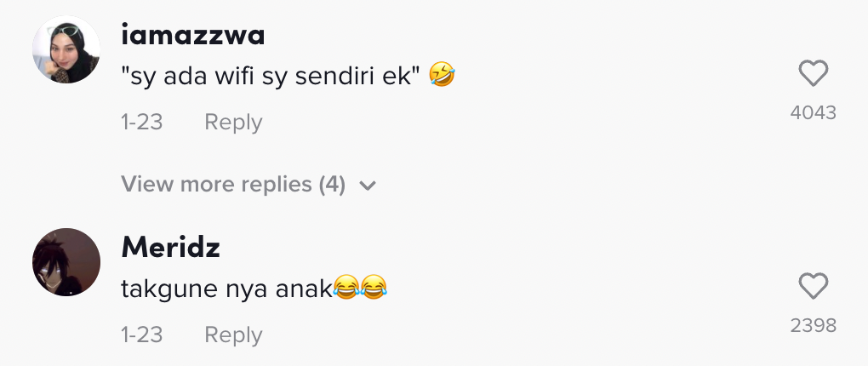Click the number (4) in View more replies
Screen dimensions: 868x366
[x=331, y=184]
